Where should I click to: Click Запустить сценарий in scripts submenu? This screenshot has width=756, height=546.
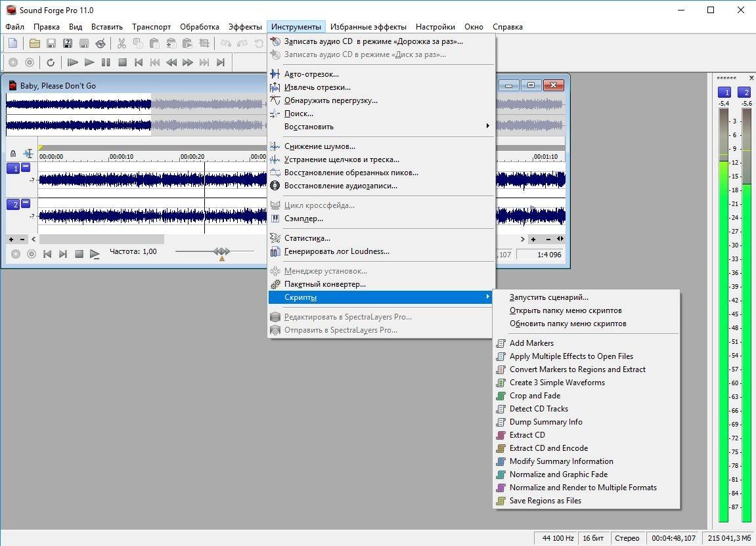pos(587,297)
